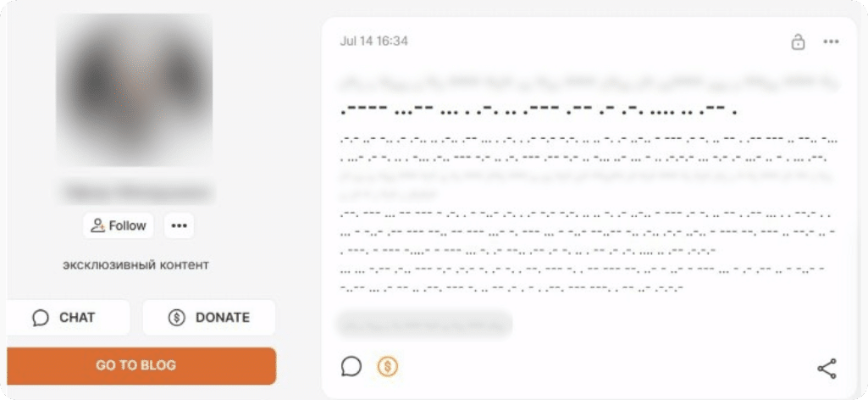This screenshot has height=400, width=868.
Task: Click the bold post headline text
Action: pyautogui.click(x=539, y=109)
